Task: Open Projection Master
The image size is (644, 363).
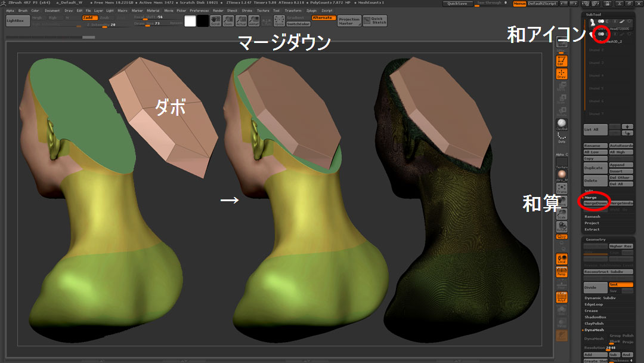Action: tap(349, 21)
